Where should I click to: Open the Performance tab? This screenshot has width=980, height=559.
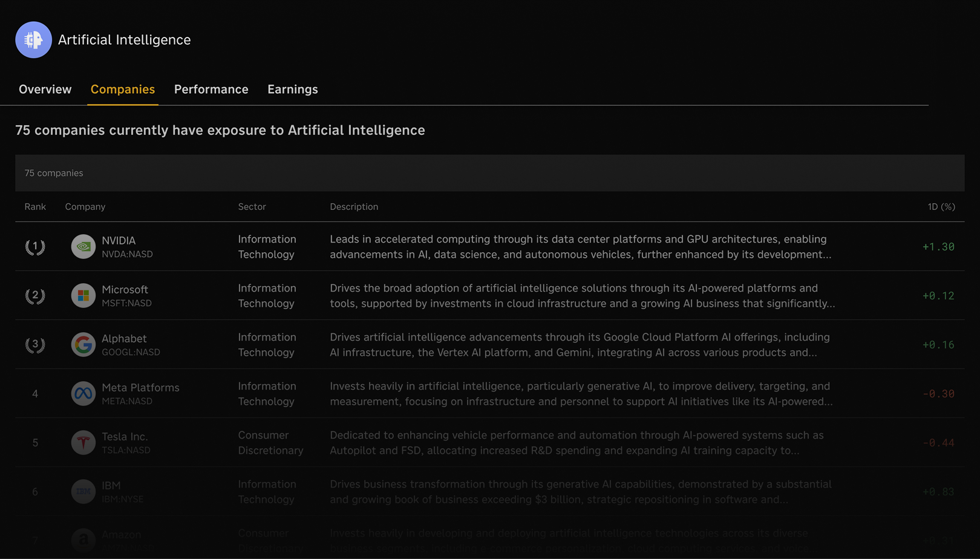click(x=211, y=89)
